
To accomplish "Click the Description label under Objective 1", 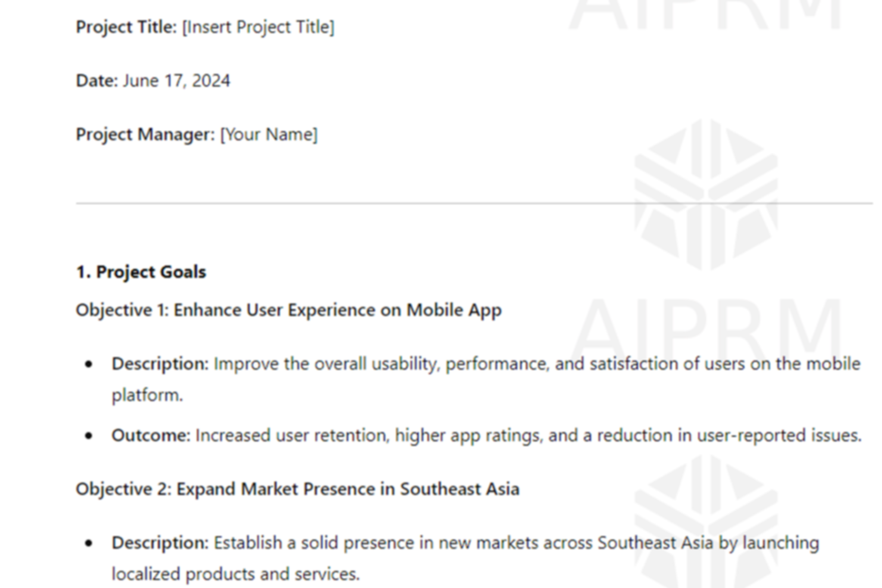I will [x=160, y=364].
